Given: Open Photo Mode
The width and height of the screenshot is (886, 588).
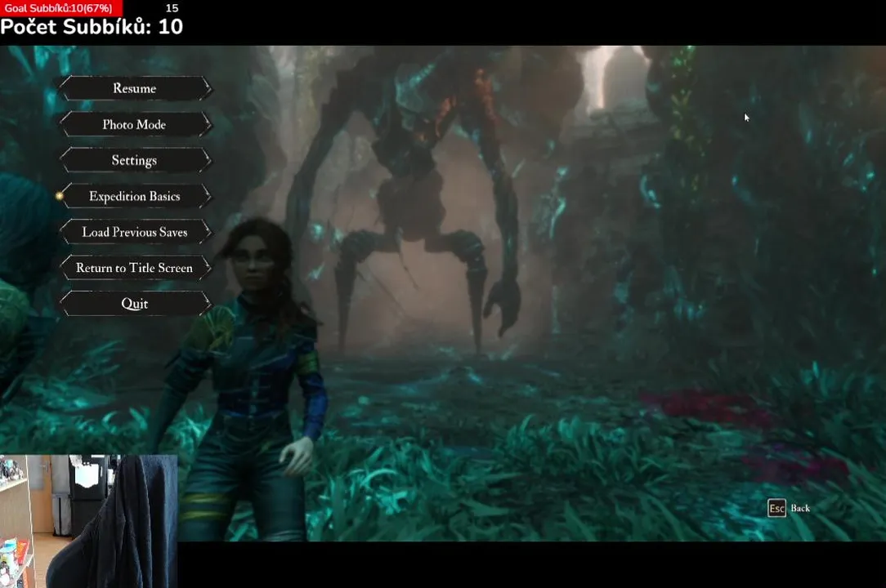Looking at the screenshot, I should 135,124.
